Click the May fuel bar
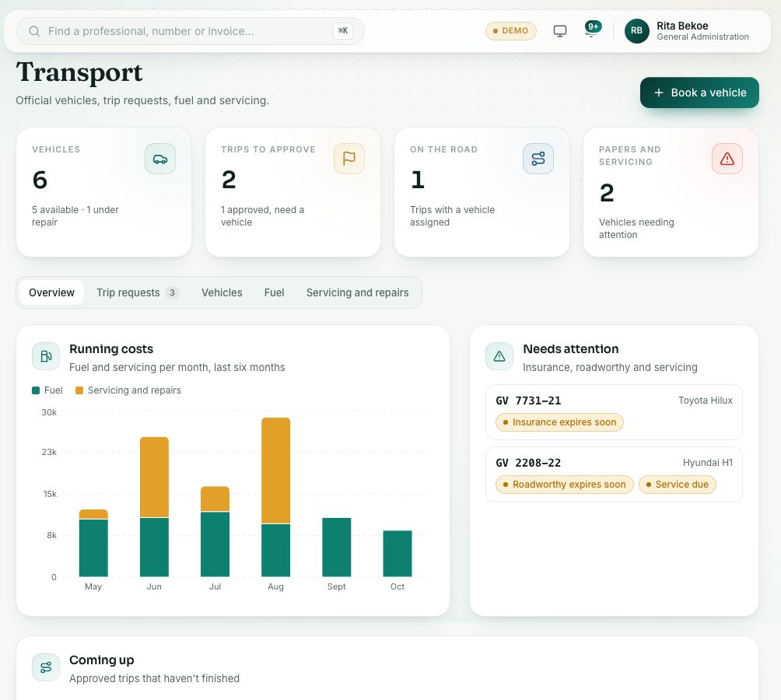The width and height of the screenshot is (781, 700). (93, 548)
